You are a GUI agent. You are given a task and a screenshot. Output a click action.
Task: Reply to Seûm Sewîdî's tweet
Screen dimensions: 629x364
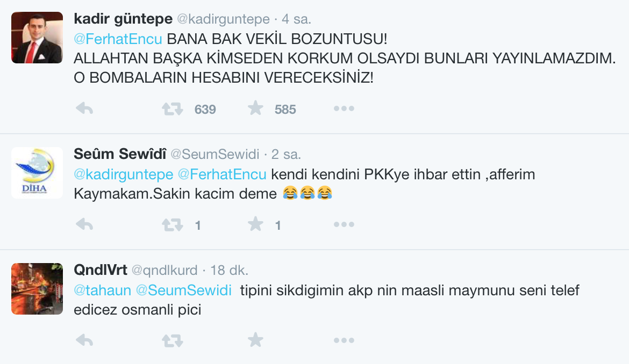click(84, 224)
